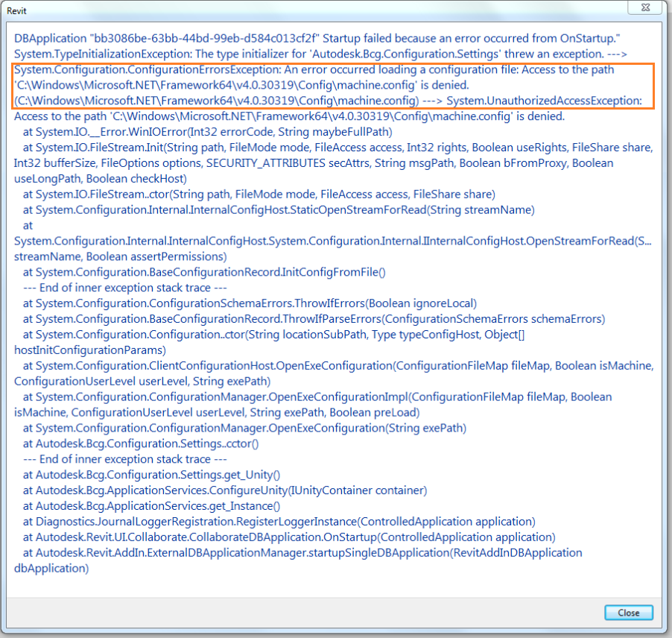672x638 pixels.
Task: Click the OpenExeConfigurationImpl stack line
Action: click(317, 397)
